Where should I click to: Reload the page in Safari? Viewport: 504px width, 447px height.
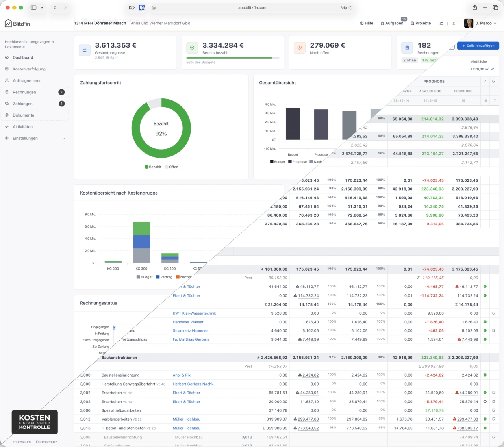tap(350, 7)
